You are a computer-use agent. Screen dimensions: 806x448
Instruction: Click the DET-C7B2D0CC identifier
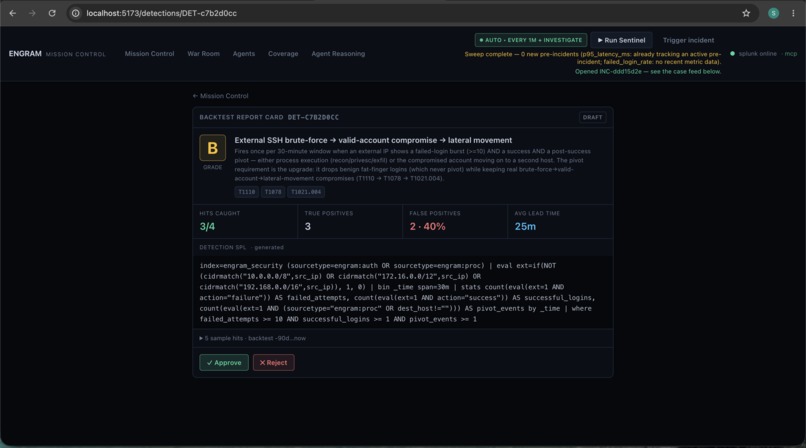(313, 117)
